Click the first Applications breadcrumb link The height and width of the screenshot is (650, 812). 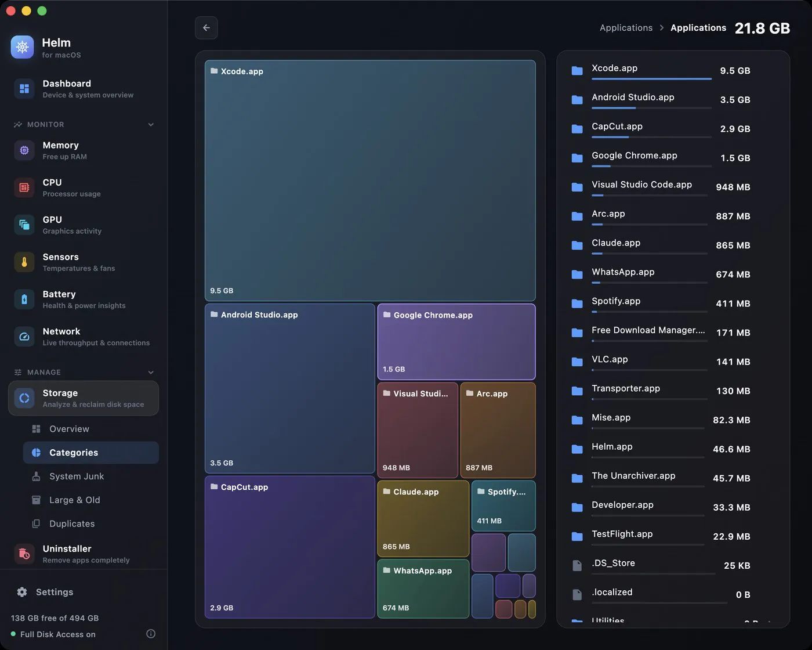point(626,28)
